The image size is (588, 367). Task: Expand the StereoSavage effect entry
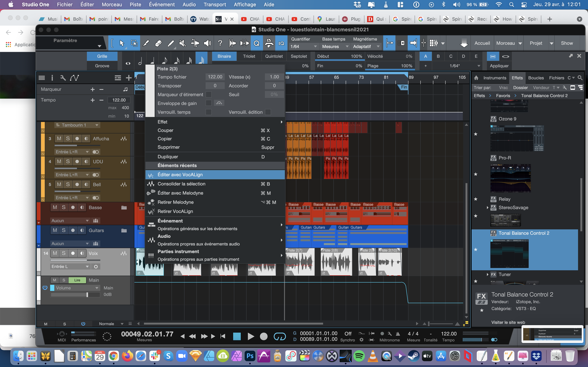[x=487, y=208]
